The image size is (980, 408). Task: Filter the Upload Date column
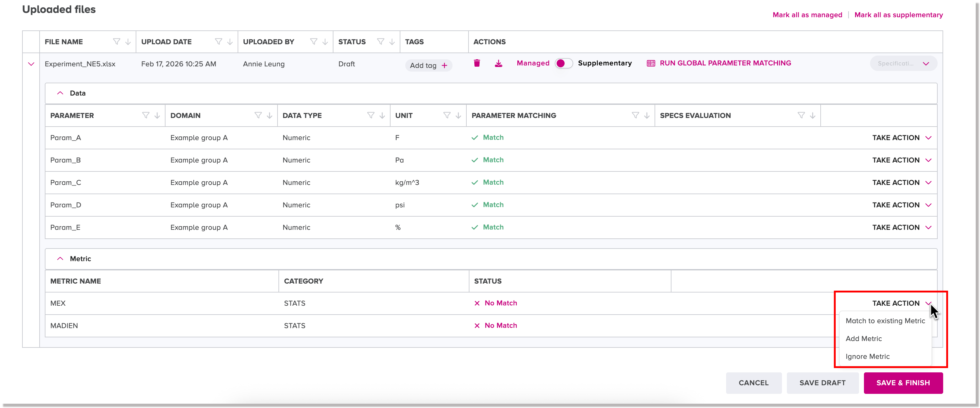click(x=218, y=41)
